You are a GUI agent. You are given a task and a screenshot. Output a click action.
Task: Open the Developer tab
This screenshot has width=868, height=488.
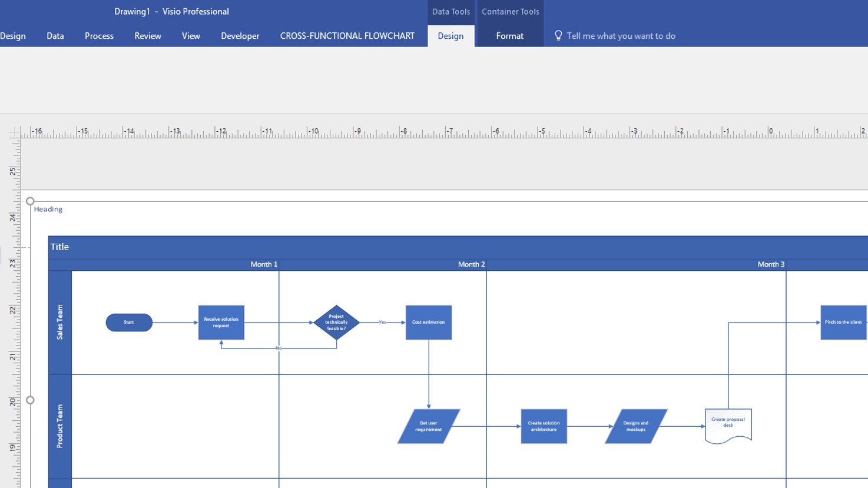tap(240, 36)
